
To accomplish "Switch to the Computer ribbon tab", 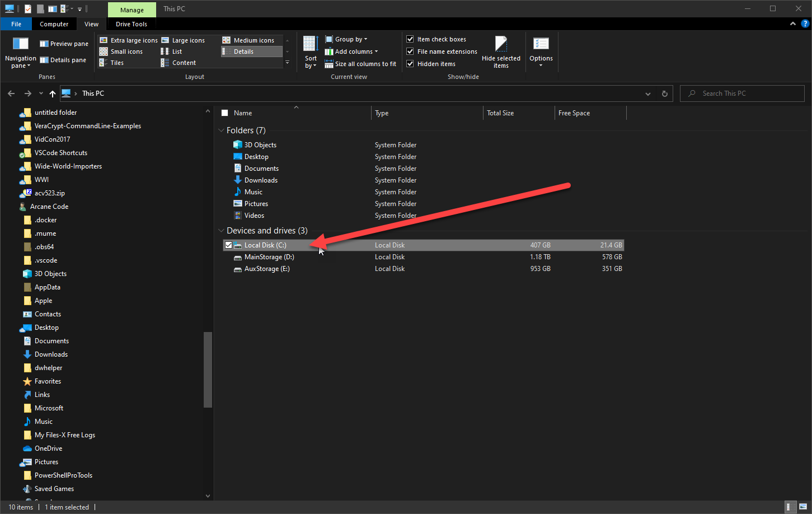I will coord(54,24).
